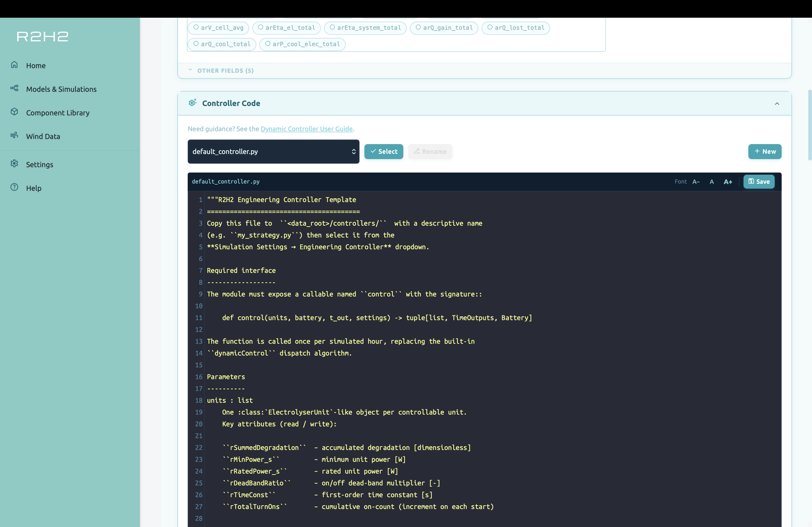Reset editor font with A button
The image size is (812, 527).
coord(712,182)
